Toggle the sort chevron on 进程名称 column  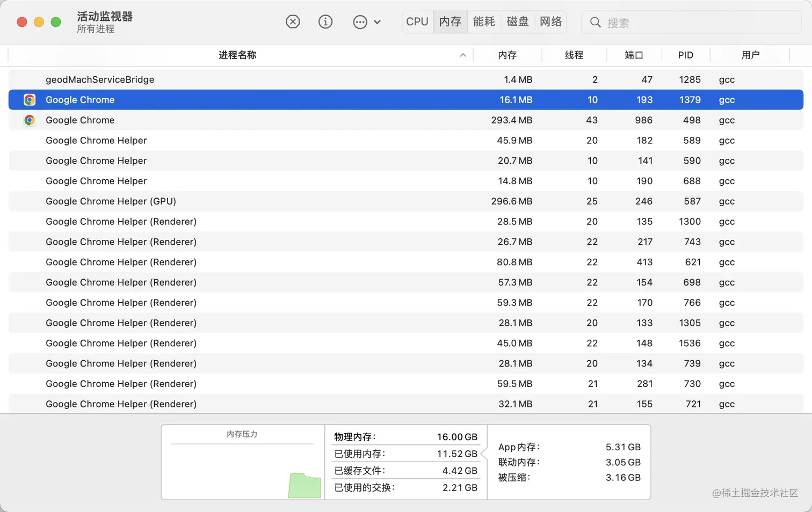point(462,55)
